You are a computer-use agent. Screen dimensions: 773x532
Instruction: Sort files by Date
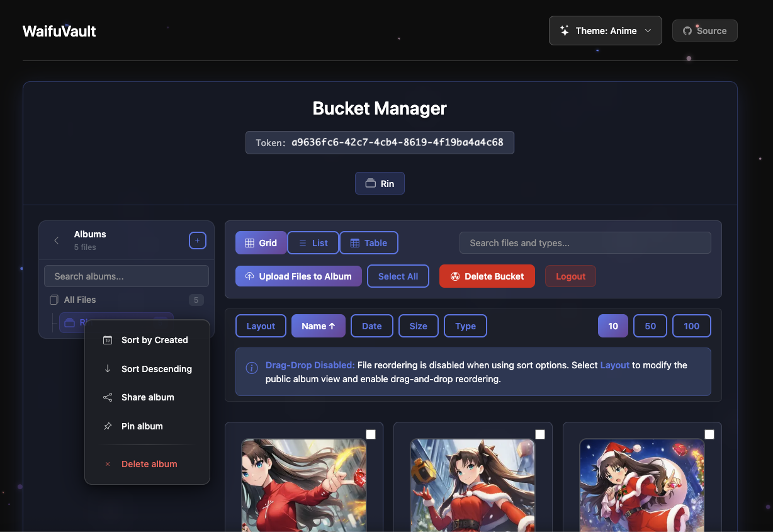[372, 326]
